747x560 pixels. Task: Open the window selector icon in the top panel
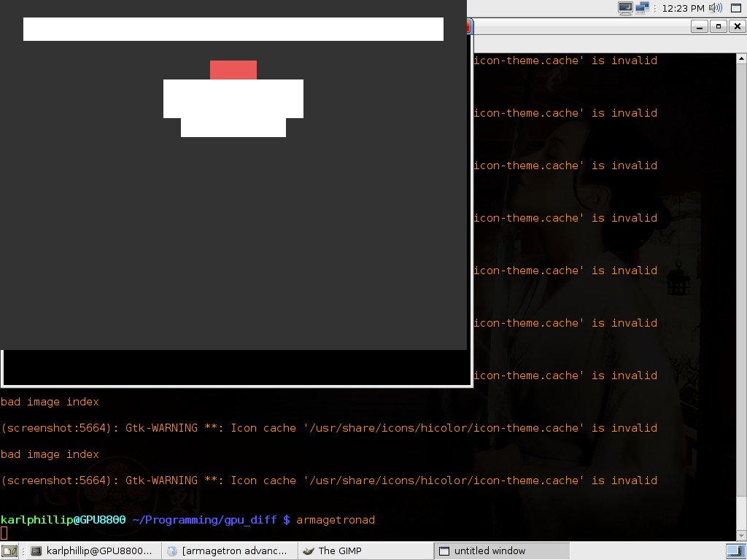[x=736, y=8]
